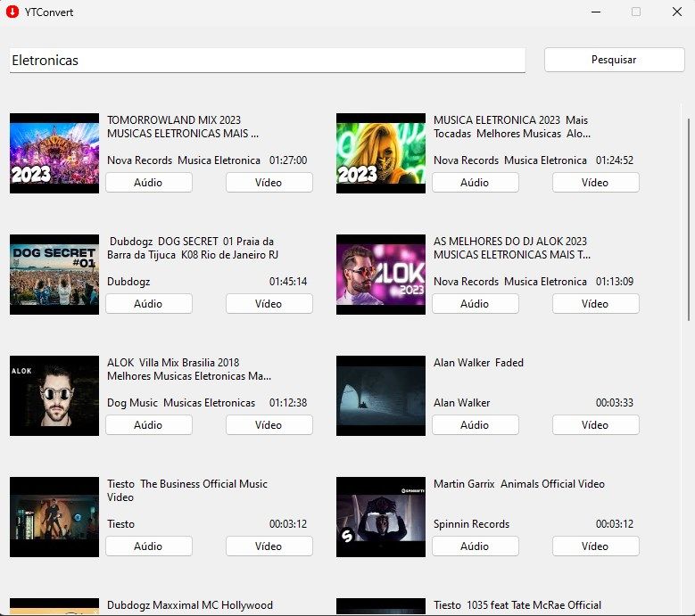Click title Tiesto The Business Official Music Video
The width and height of the screenshot is (695, 616).
click(187, 490)
